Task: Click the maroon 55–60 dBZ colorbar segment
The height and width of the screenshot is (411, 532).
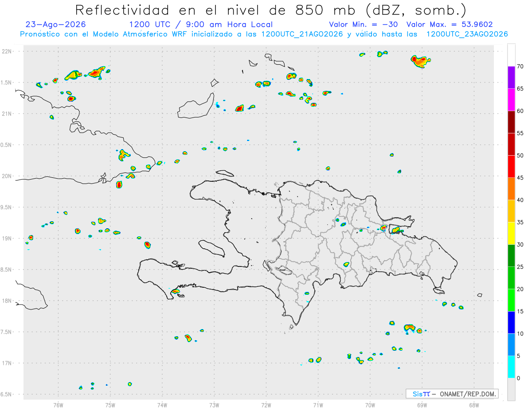Action: [x=511, y=122]
